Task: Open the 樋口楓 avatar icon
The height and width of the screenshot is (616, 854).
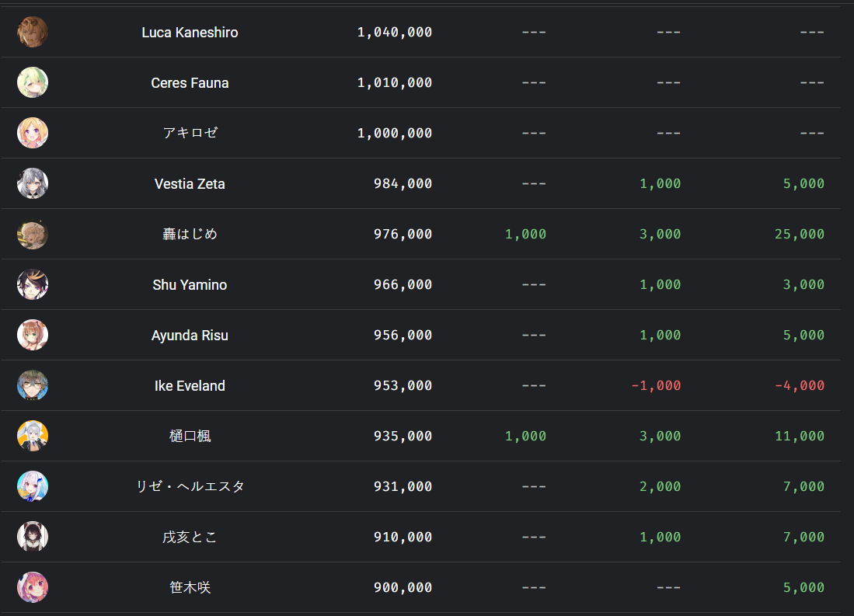Action: (x=33, y=436)
